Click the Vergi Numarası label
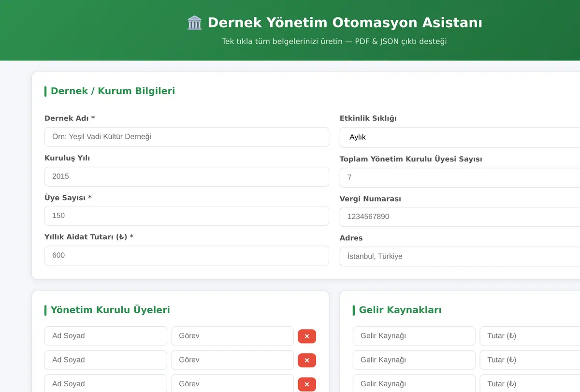The height and width of the screenshot is (392, 580). click(x=370, y=199)
